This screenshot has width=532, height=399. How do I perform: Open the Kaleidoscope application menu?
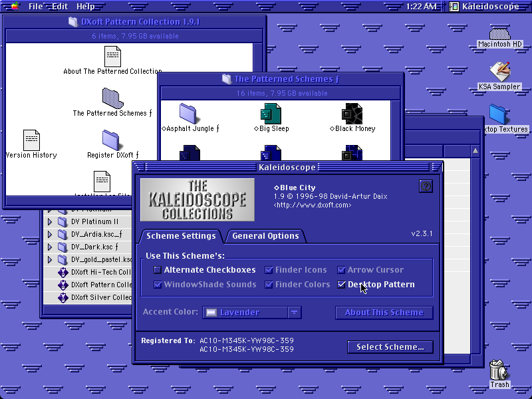pyautogui.click(x=485, y=7)
